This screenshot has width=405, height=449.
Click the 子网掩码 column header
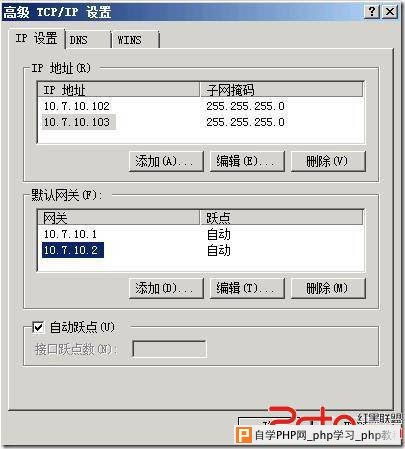tap(282, 90)
